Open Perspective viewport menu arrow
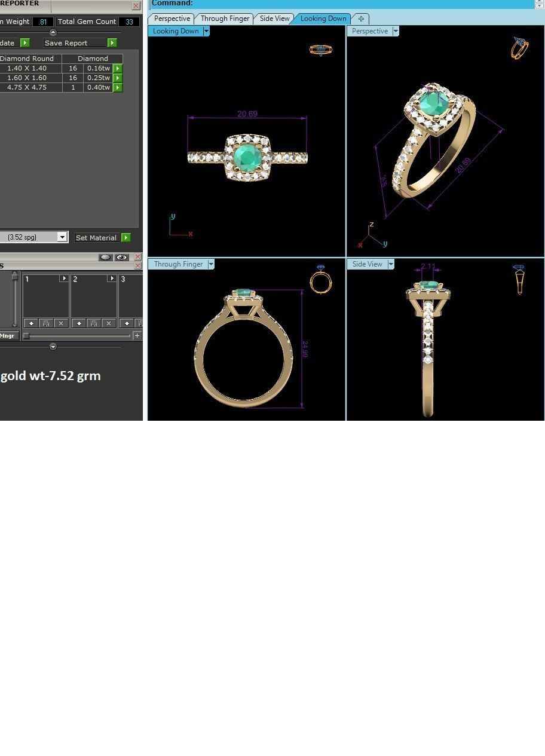 (396, 31)
